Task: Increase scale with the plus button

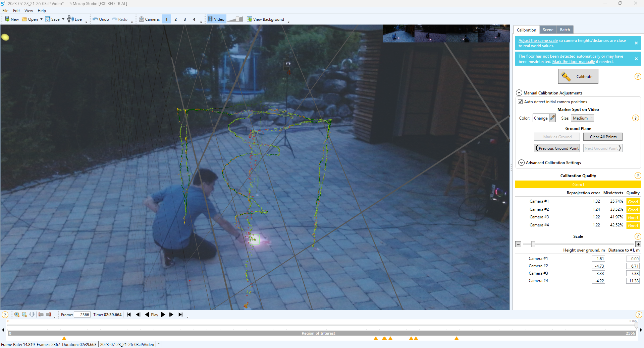Action: pos(638,244)
